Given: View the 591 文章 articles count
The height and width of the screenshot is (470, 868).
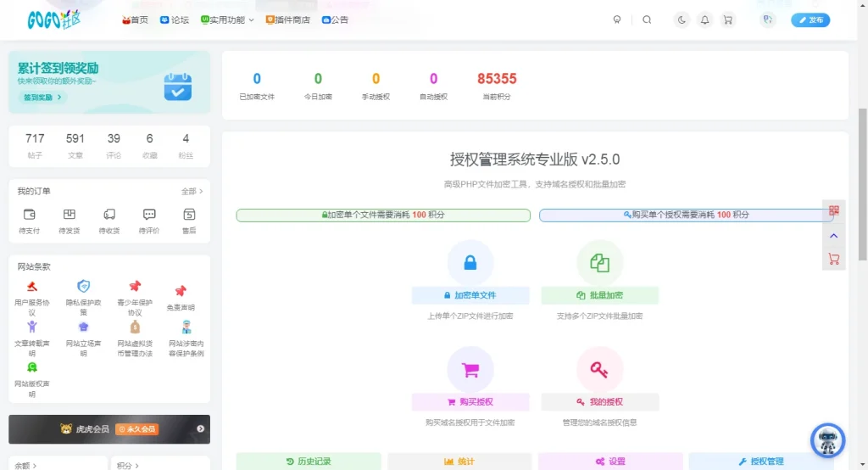Looking at the screenshot, I should (x=75, y=145).
